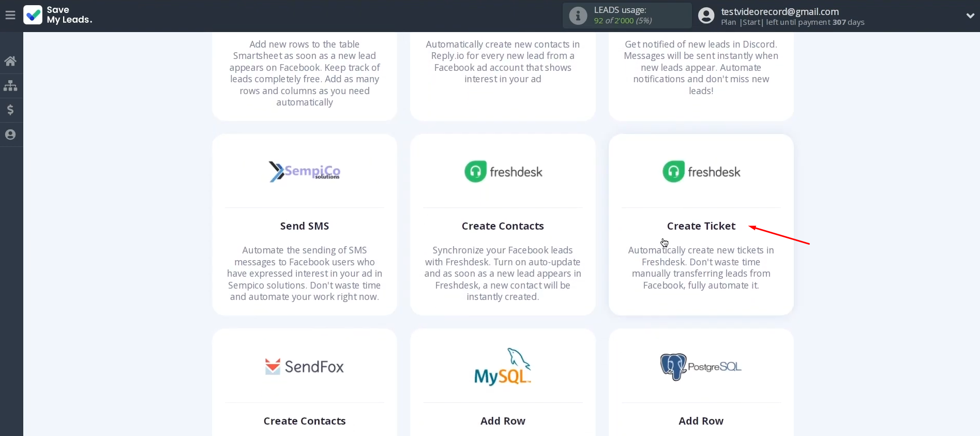Open billing dollar icon in sidebar
Viewport: 980px width, 436px height.
click(x=10, y=110)
